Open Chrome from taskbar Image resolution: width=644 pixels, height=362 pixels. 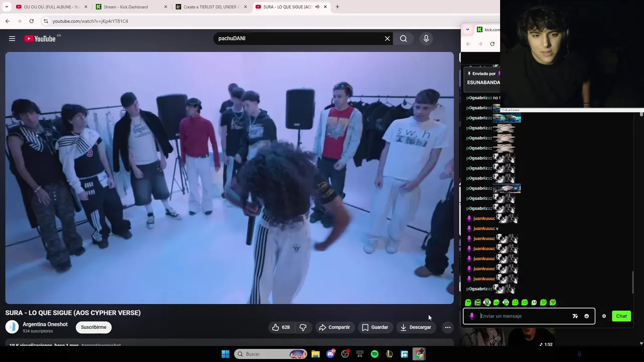point(419,354)
